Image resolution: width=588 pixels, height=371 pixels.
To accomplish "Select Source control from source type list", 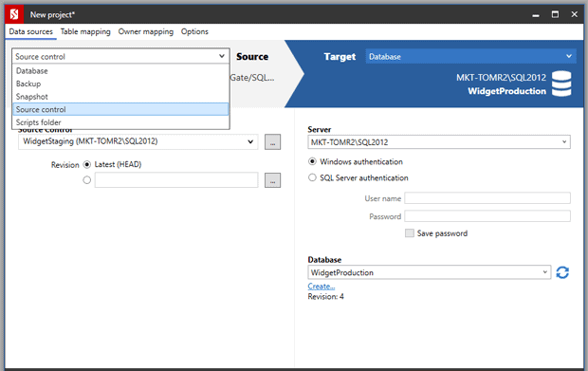I will (x=120, y=109).
